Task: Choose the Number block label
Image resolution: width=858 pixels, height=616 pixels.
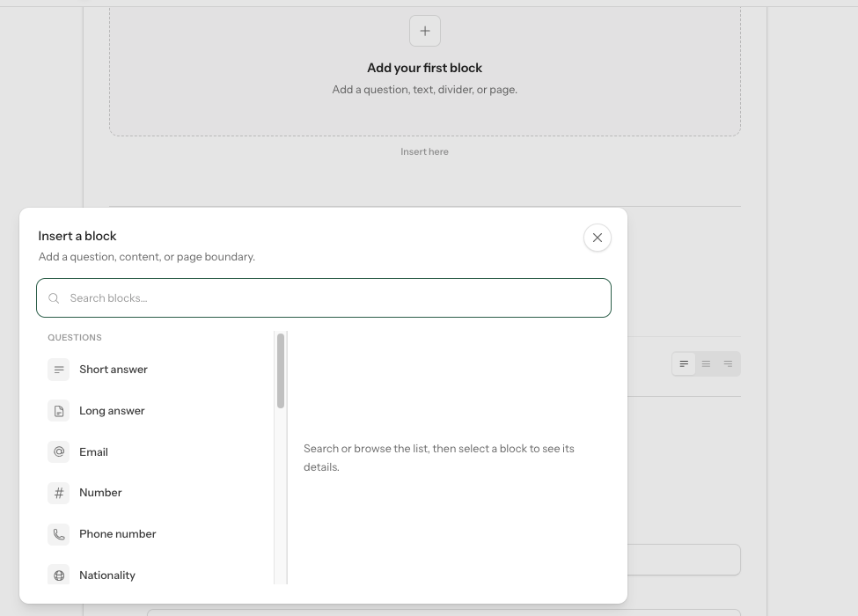Action: 100,493
